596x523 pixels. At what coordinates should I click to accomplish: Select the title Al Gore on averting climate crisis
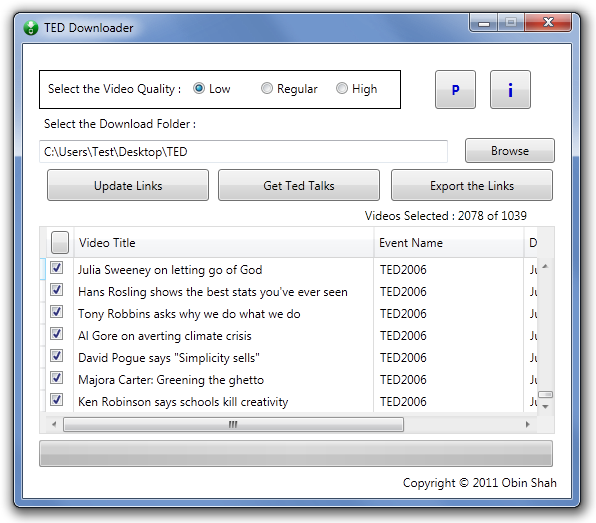(x=165, y=336)
